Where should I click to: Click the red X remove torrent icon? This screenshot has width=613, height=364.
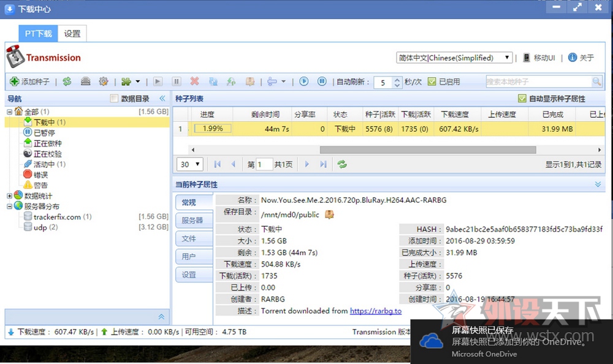point(194,82)
